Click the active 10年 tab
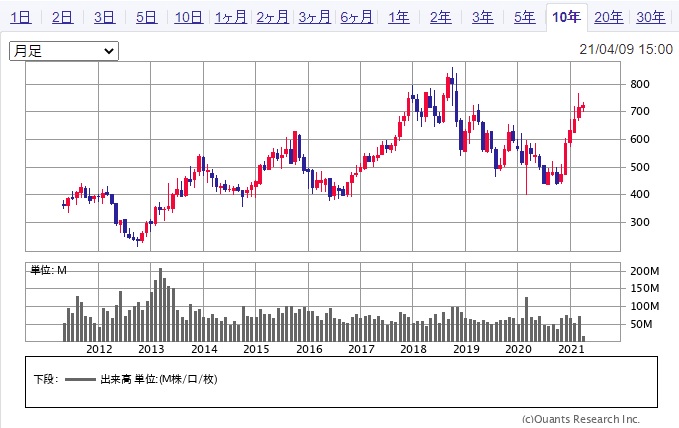679x428 pixels. pyautogui.click(x=567, y=17)
